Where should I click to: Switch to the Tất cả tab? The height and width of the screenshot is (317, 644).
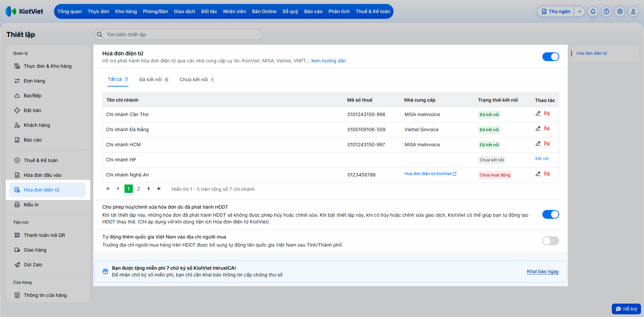[x=118, y=80]
